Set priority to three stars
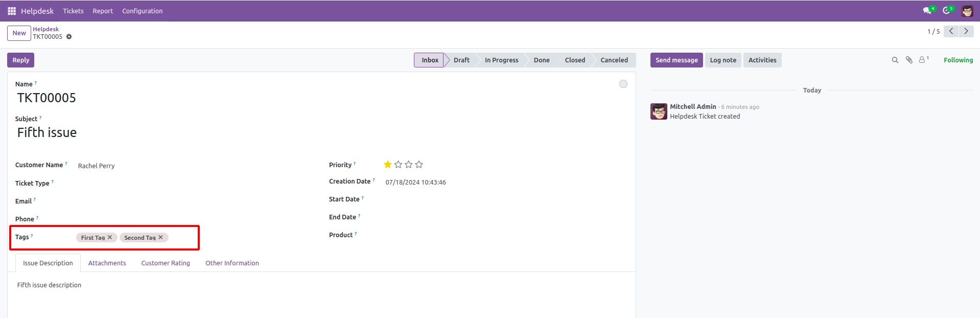This screenshot has height=318, width=980. (x=408, y=165)
